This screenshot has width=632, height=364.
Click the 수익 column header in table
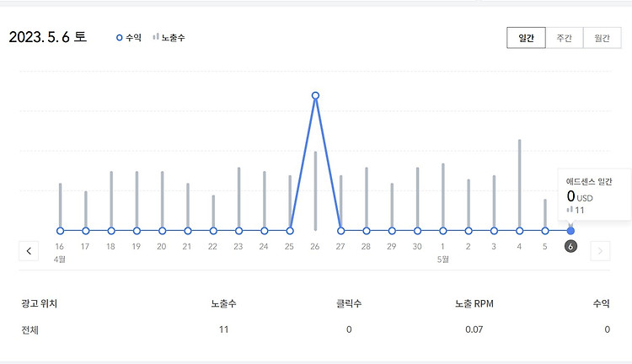601,303
